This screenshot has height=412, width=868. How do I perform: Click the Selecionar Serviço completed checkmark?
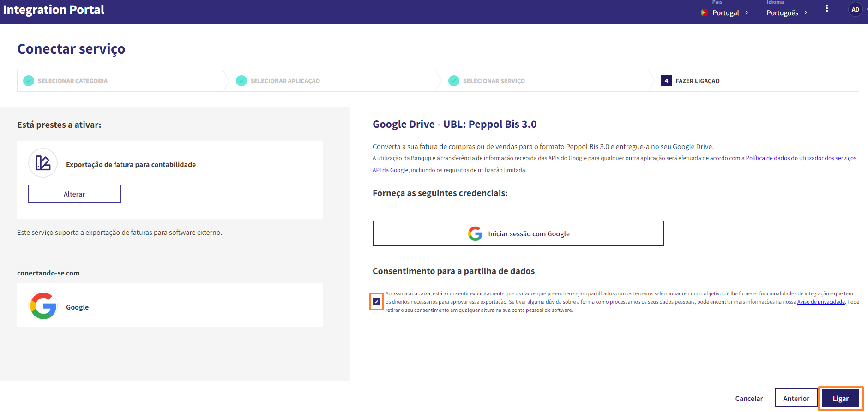454,81
